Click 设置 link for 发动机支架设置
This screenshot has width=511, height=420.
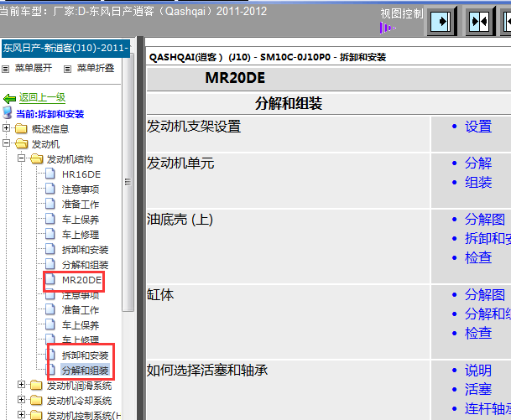click(478, 127)
